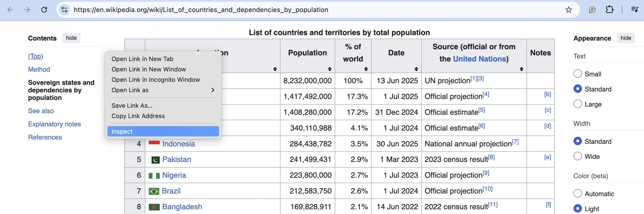This screenshot has width=644, height=214.
Task: Click the Indonesia flag icon
Action: click(x=154, y=144)
